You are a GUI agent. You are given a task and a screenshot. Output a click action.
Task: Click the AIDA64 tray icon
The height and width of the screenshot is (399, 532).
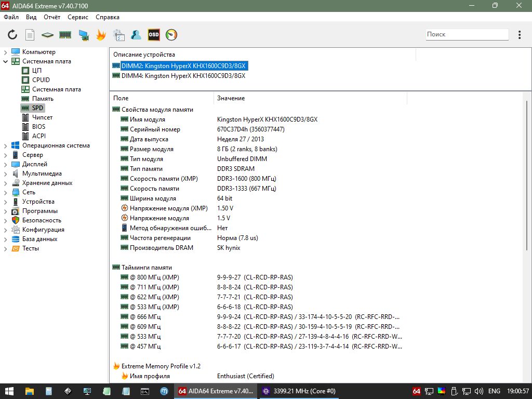(417, 391)
